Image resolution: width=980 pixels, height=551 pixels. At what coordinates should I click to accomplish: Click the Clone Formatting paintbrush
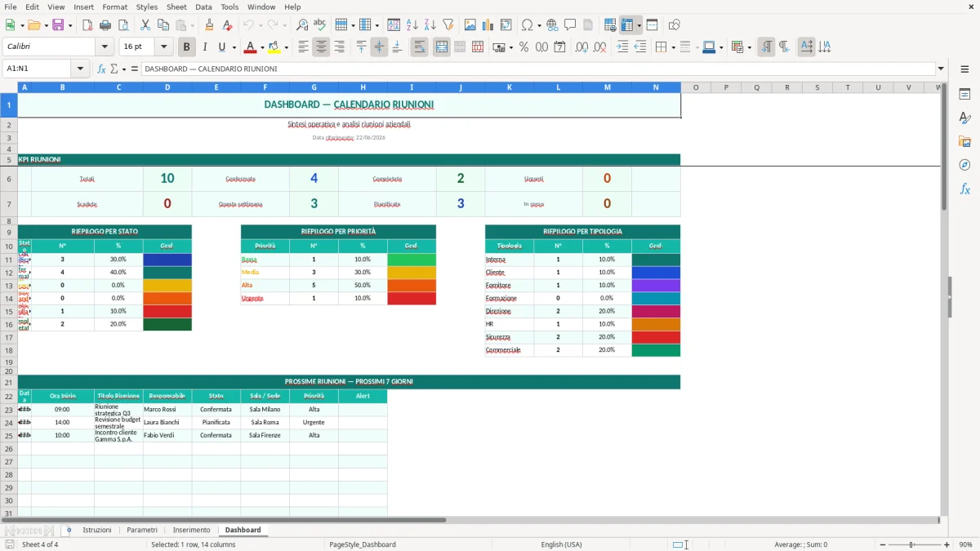click(210, 25)
